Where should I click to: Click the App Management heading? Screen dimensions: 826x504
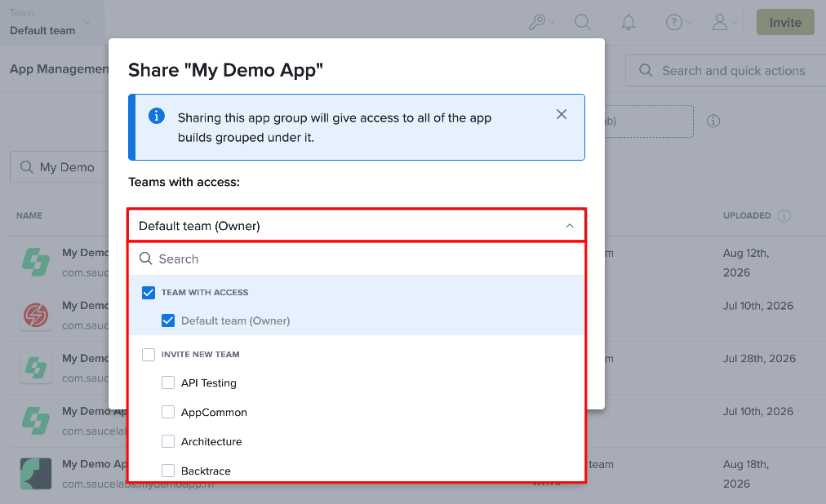tap(59, 69)
